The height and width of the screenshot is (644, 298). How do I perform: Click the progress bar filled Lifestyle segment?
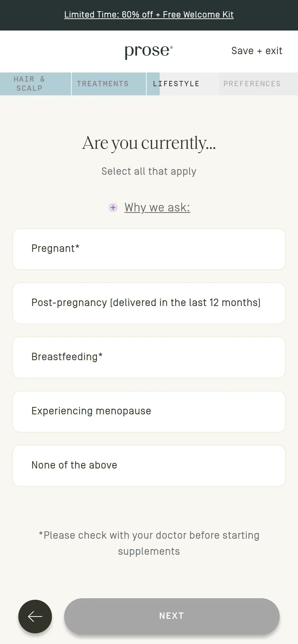(153, 84)
